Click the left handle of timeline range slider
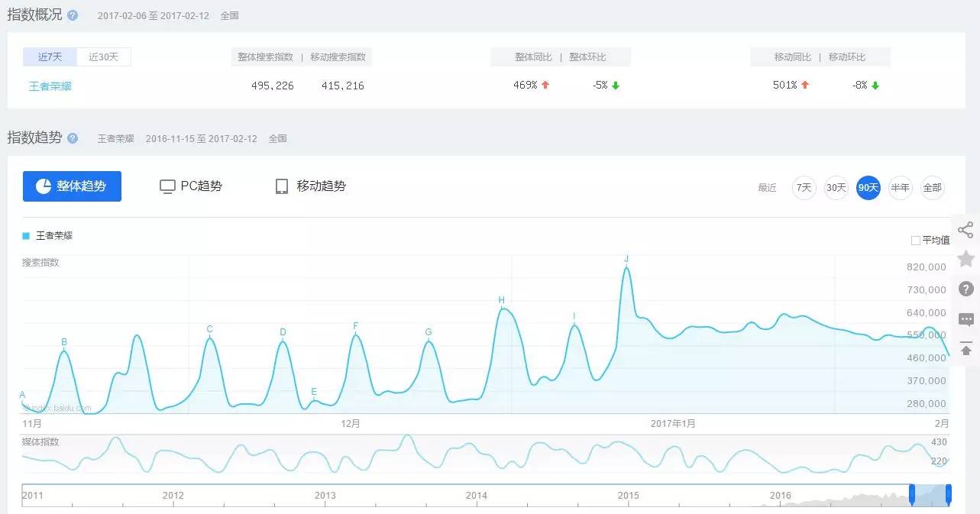The image size is (980, 514). pos(911,494)
